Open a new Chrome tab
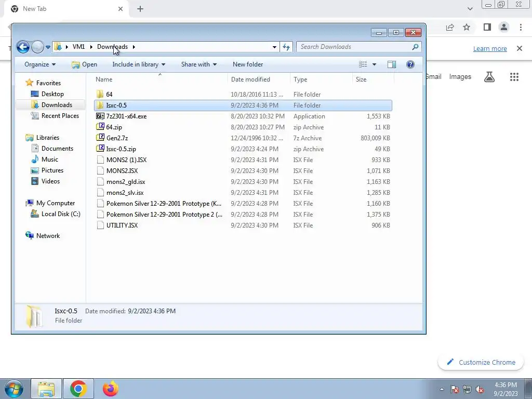 pos(140,9)
